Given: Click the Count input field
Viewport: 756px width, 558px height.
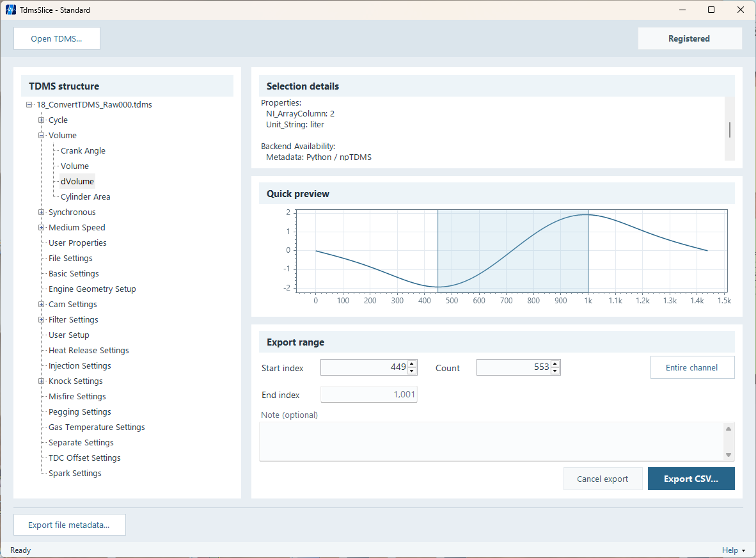Looking at the screenshot, I should click(x=514, y=367).
